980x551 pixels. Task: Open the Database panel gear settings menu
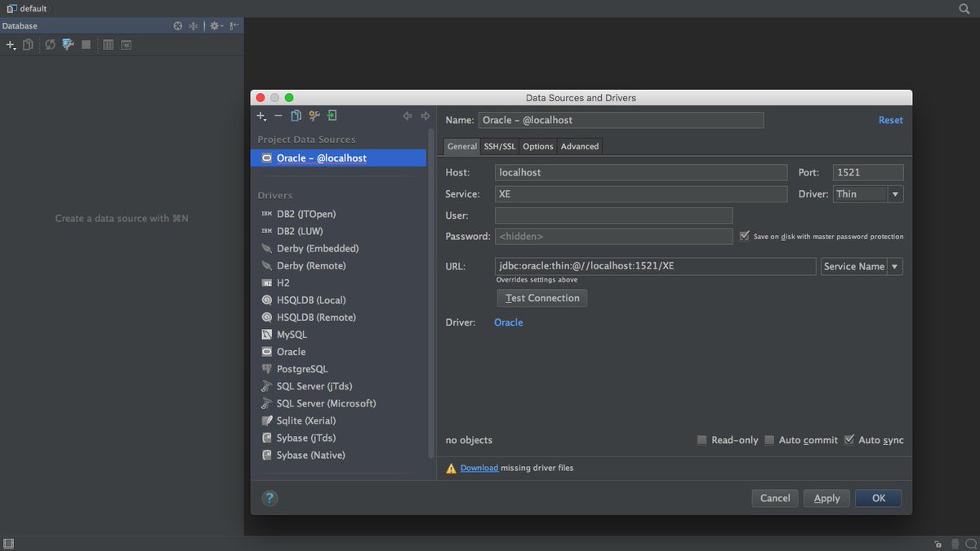tap(216, 26)
